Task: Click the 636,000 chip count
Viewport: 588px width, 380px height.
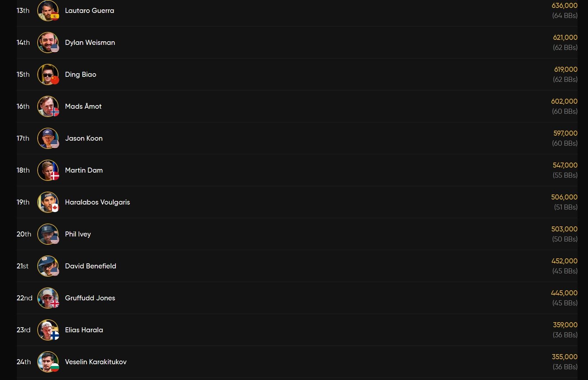Action: click(x=564, y=6)
